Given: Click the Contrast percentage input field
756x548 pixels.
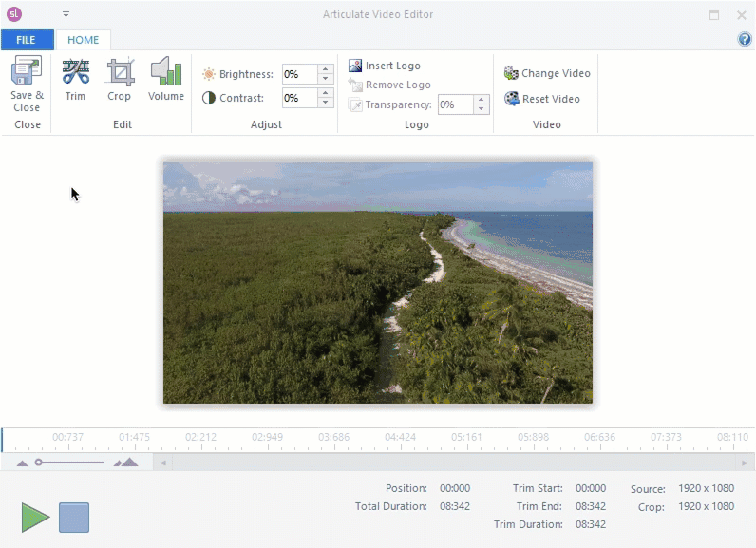Looking at the screenshot, I should 299,98.
